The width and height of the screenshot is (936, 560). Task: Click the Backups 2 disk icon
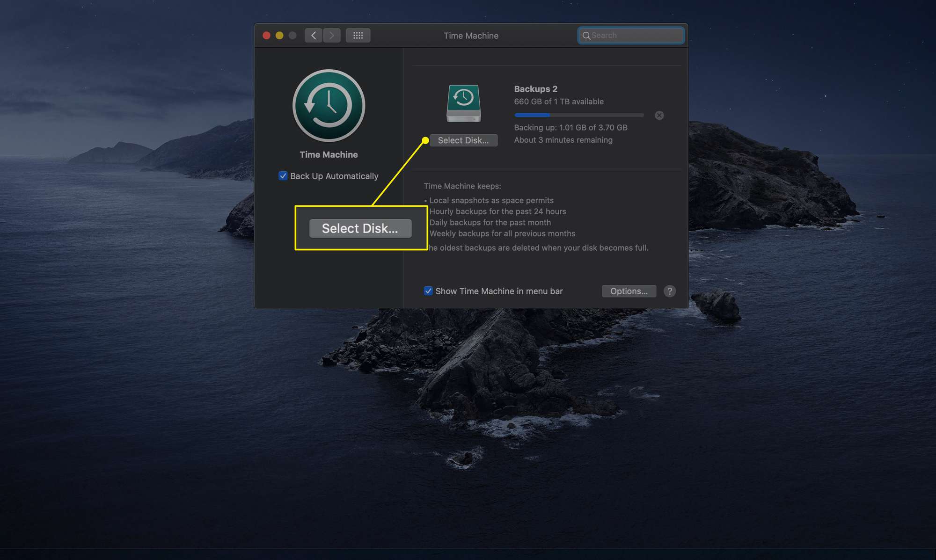463,103
